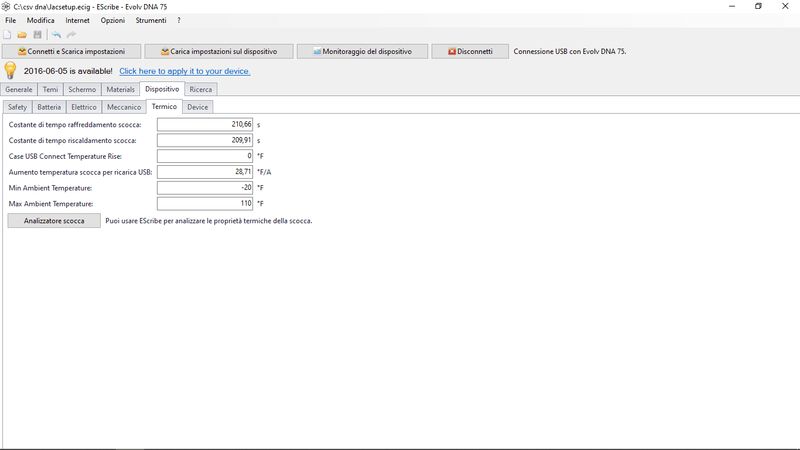800x450 pixels.
Task: Open the Internet menu
Action: [77, 20]
